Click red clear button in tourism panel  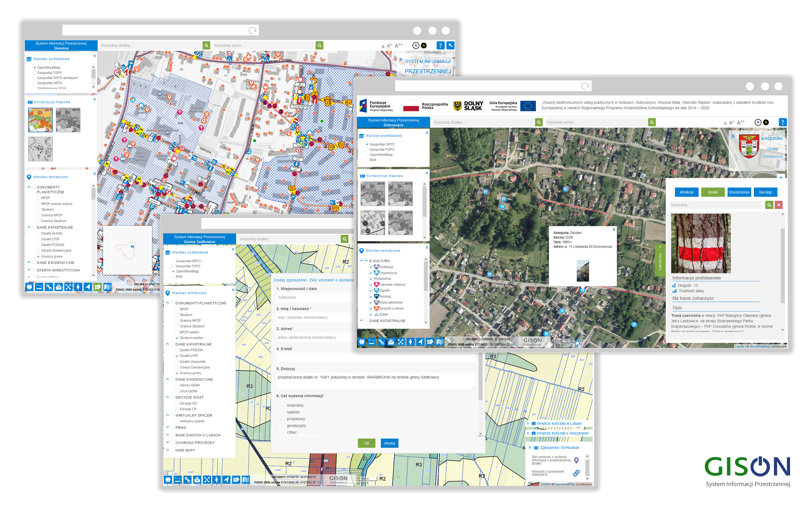(779, 205)
